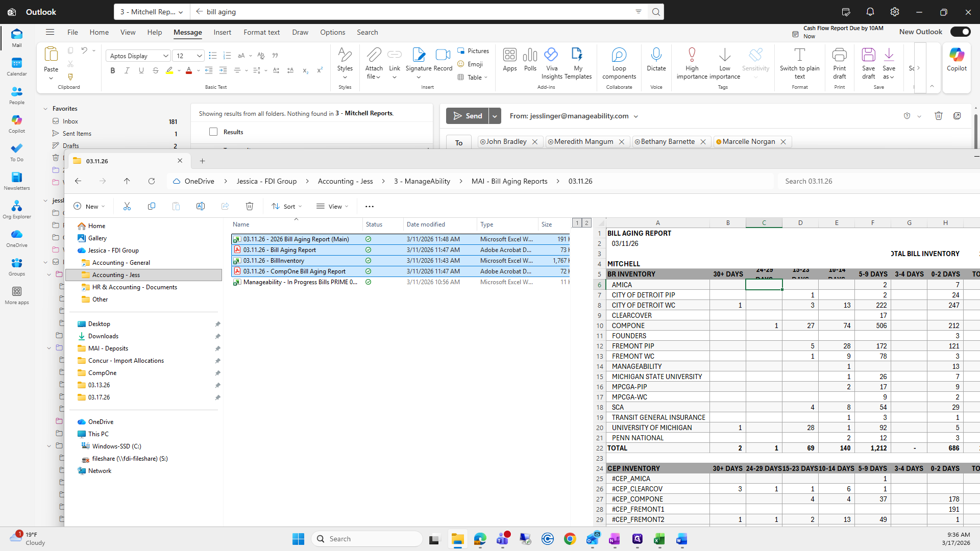980x551 pixels.
Task: Check the Results select-all checkbox
Action: tap(213, 132)
